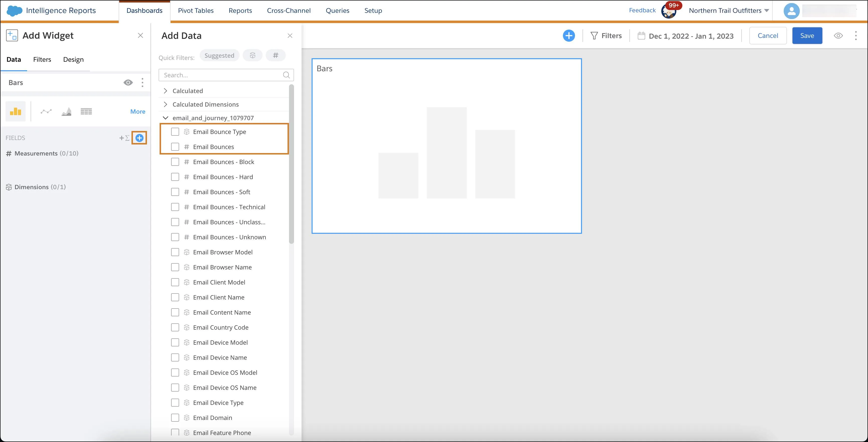The image size is (868, 442).
Task: Toggle visibility eye icon beside Bars label
Action: [128, 82]
